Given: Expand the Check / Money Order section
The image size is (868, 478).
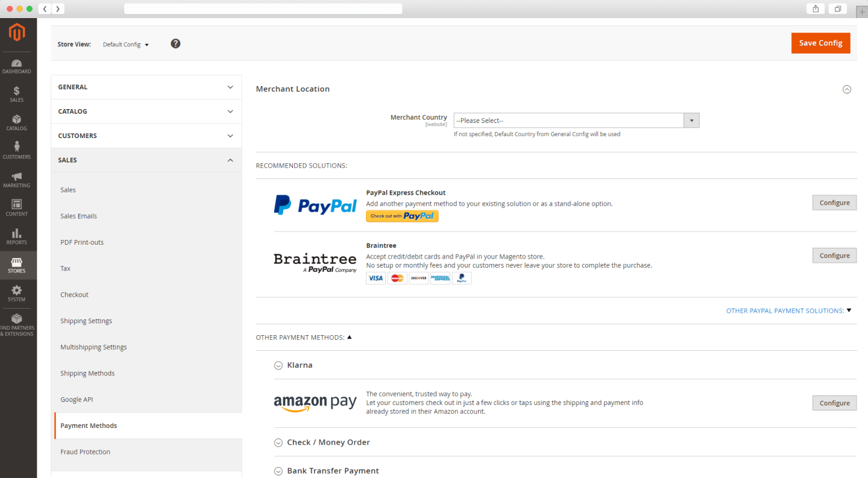Looking at the screenshot, I should click(x=322, y=442).
